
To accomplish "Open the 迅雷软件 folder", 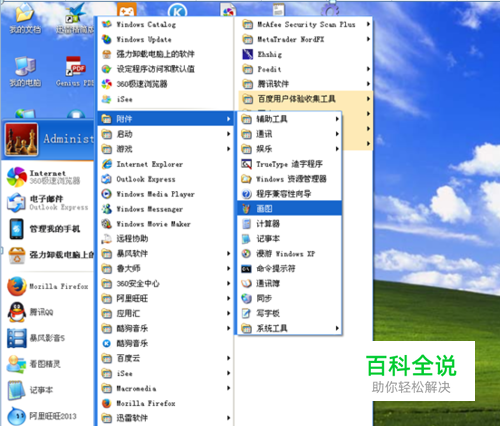I will pyautogui.click(x=166, y=418).
